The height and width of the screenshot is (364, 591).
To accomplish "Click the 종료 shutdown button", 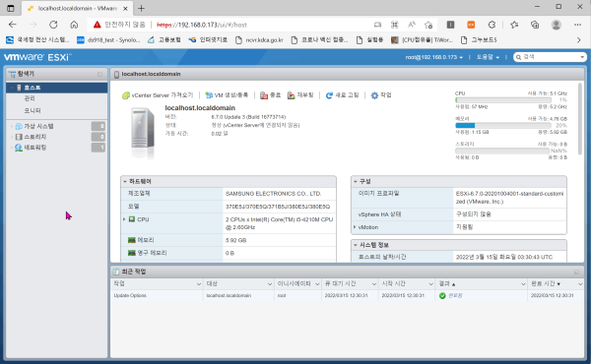I will (270, 95).
